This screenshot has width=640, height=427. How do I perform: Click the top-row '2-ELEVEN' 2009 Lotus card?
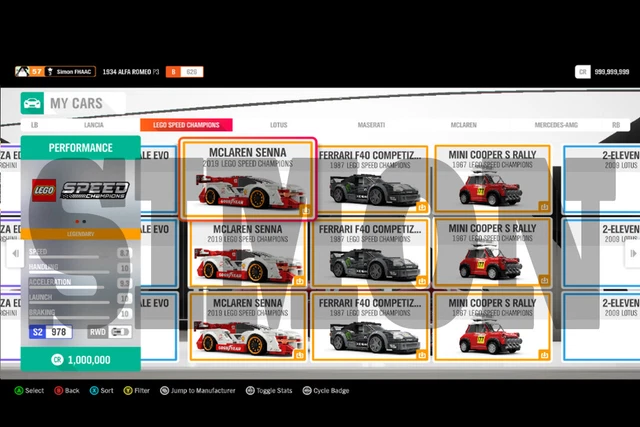[x=602, y=180]
